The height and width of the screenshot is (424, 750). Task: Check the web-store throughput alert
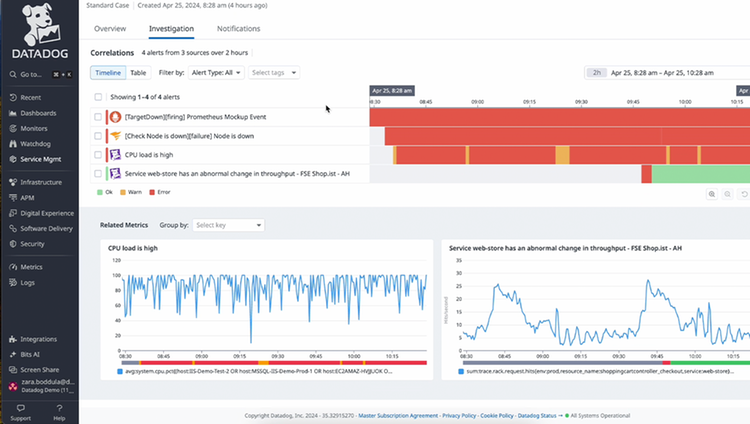click(x=98, y=173)
